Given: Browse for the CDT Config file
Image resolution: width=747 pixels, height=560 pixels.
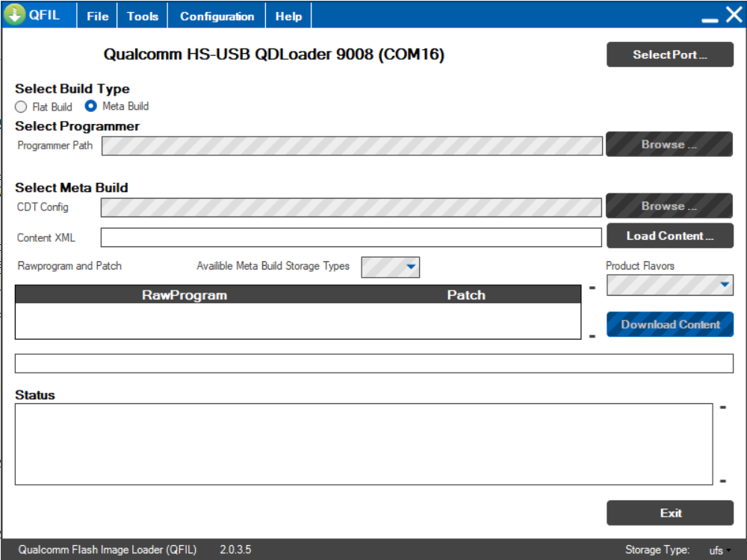Looking at the screenshot, I should pos(669,206).
